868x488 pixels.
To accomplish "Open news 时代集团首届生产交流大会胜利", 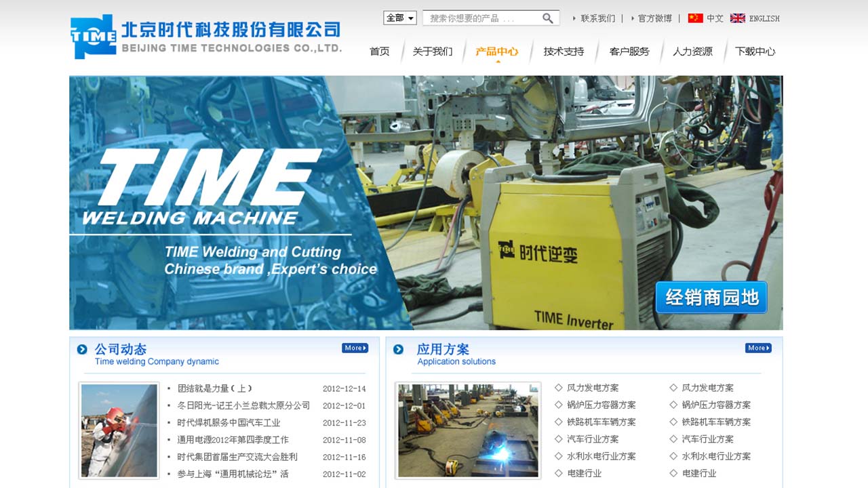I will (237, 457).
